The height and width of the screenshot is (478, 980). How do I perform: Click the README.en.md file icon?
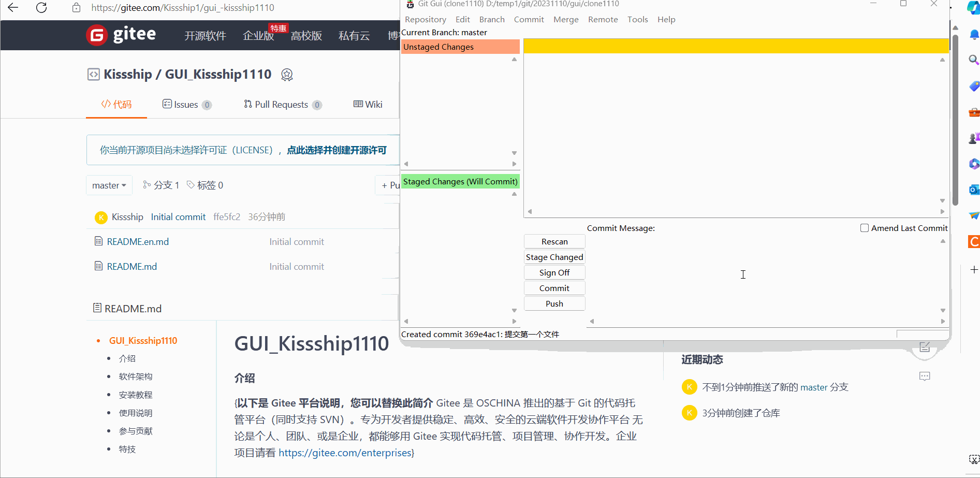pyautogui.click(x=98, y=241)
